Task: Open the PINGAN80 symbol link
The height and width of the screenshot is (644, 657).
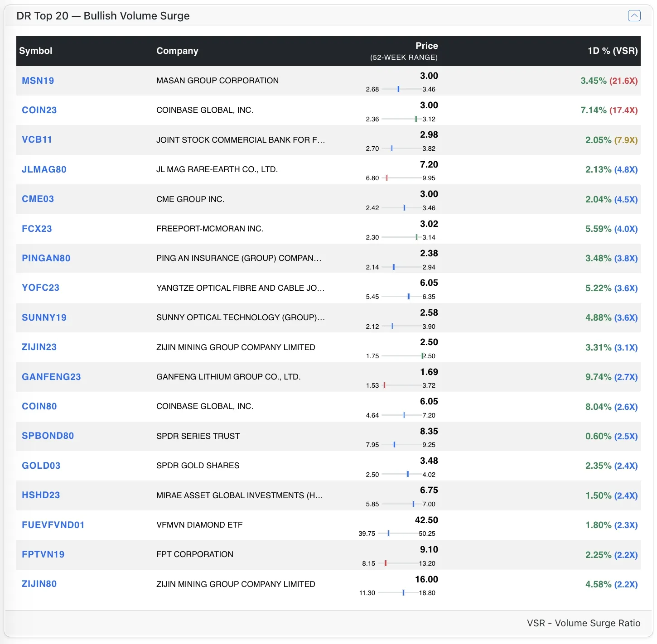Action: [46, 258]
